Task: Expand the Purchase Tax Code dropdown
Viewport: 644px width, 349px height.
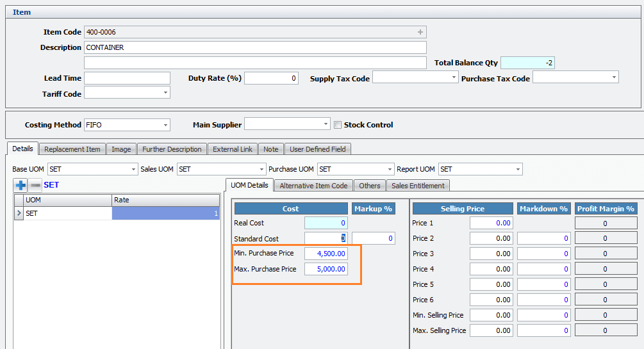Action: tap(613, 77)
